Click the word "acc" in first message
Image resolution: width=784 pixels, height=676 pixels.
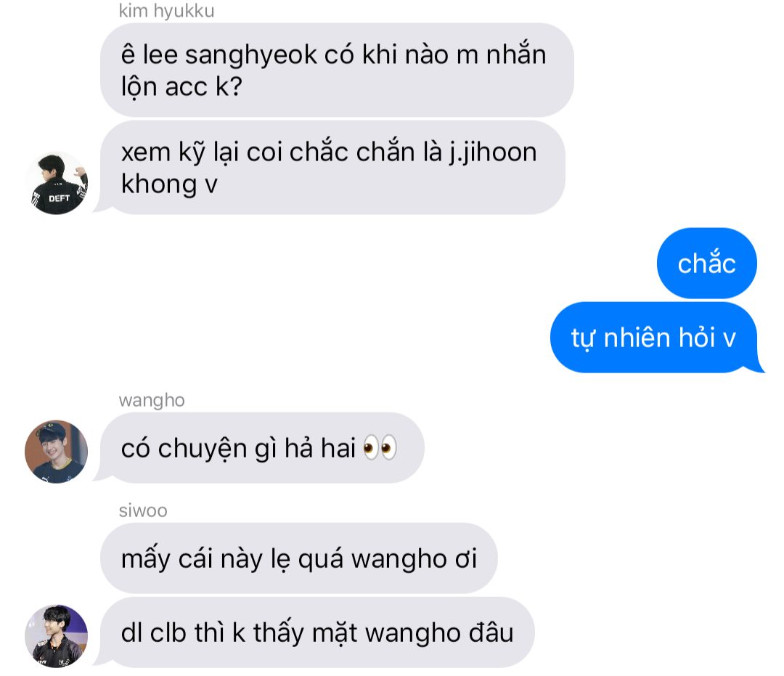click(x=186, y=87)
